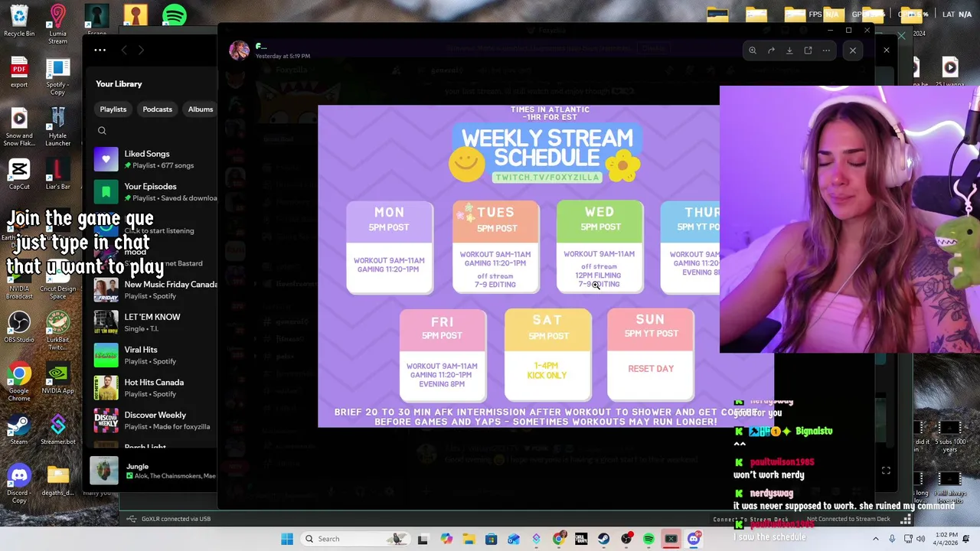Launch Liar's Bar from desktop
Viewport: 980px width, 551px height.
[57, 174]
